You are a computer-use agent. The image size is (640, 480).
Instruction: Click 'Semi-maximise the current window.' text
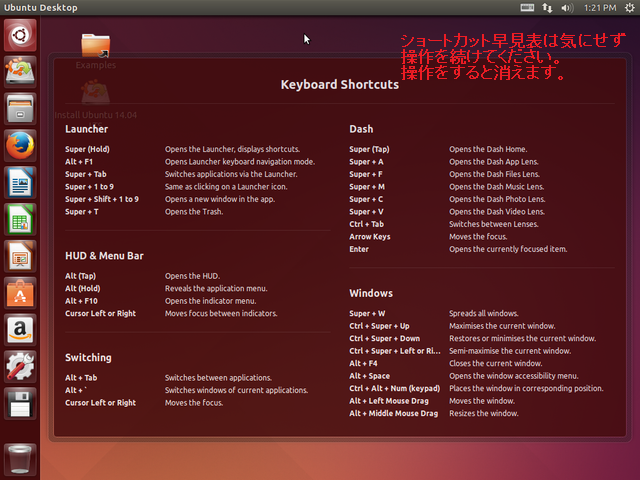pos(510,351)
